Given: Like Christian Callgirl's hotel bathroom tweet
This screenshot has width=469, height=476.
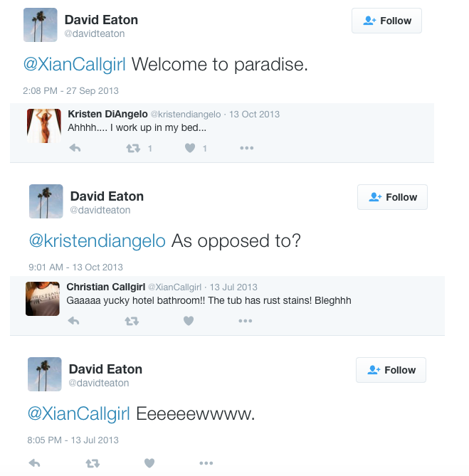Looking at the screenshot, I should [189, 321].
